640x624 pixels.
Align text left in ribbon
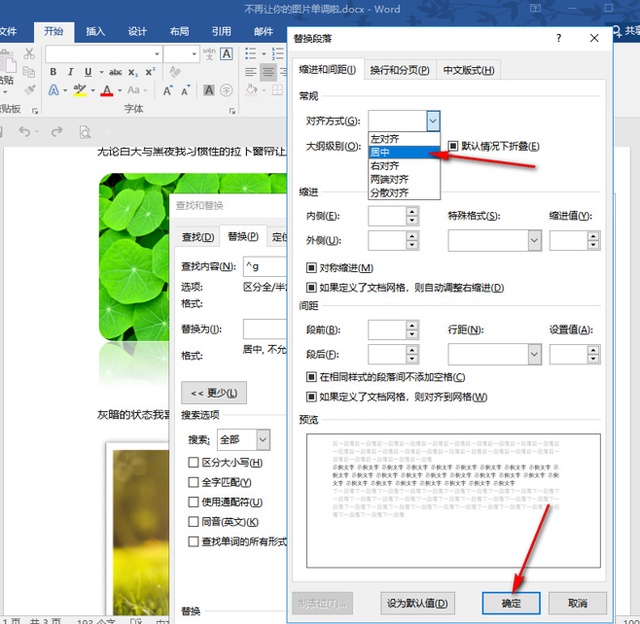(x=250, y=72)
